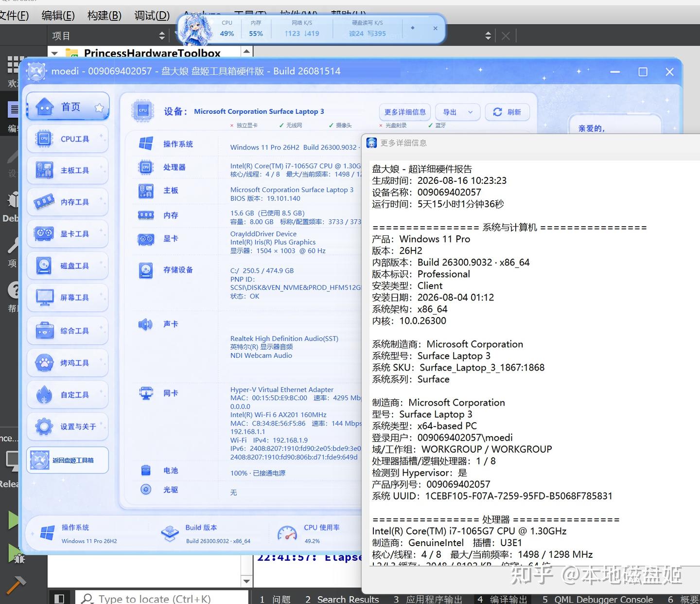Click the Windows logo in 操作系统 row
Viewport: 700px width, 604px height.
click(x=146, y=143)
